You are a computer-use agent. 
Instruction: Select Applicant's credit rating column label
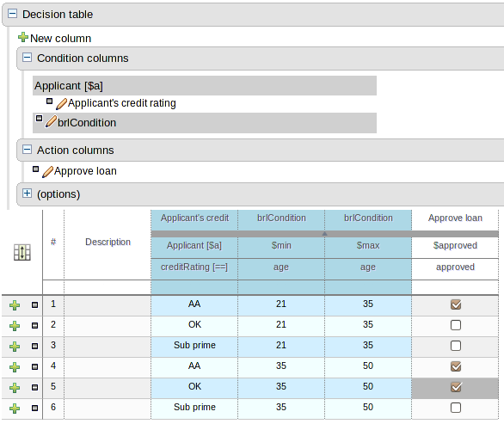122,103
